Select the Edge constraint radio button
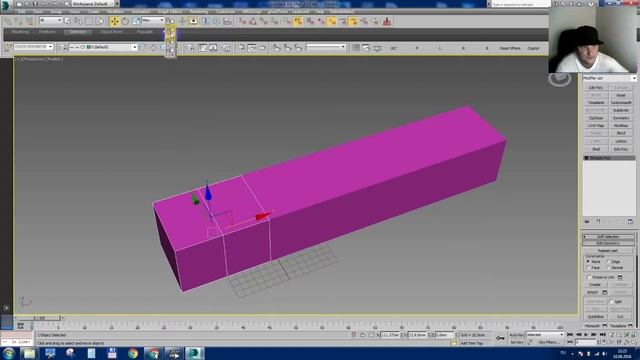The height and width of the screenshot is (360, 640). 608,261
